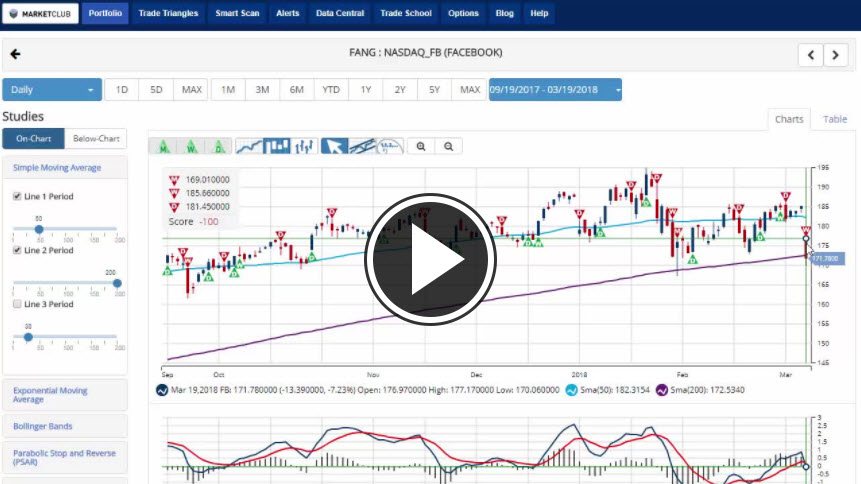Zoom out on the chart
The height and width of the screenshot is (484, 861).
tap(449, 146)
